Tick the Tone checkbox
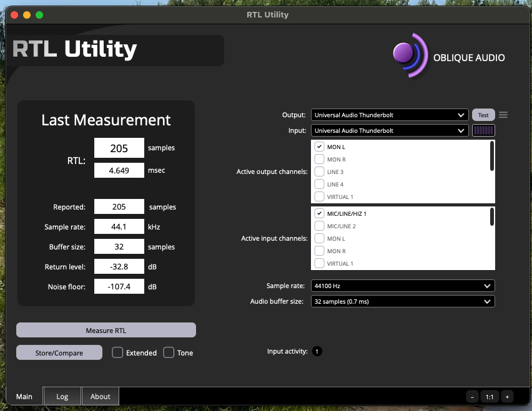532x411 pixels. click(169, 353)
